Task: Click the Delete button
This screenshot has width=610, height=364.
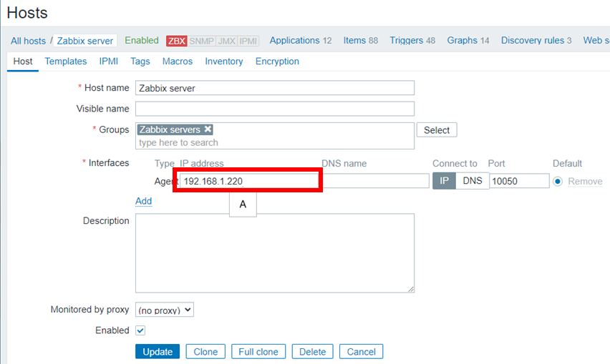Action: (x=312, y=352)
